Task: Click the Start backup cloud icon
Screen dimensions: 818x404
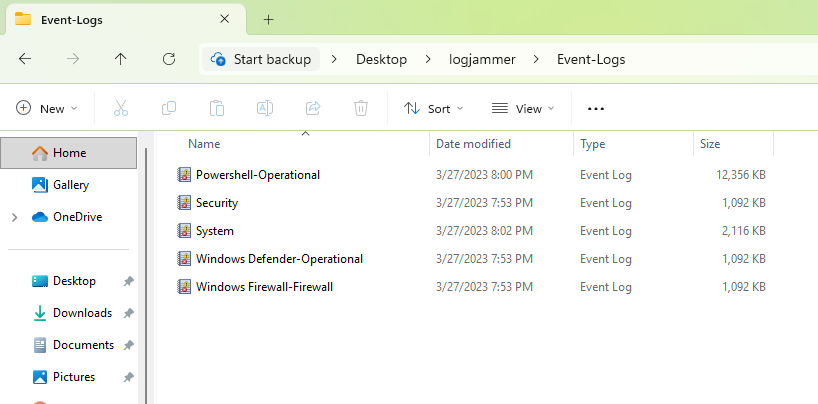Action: click(x=218, y=60)
